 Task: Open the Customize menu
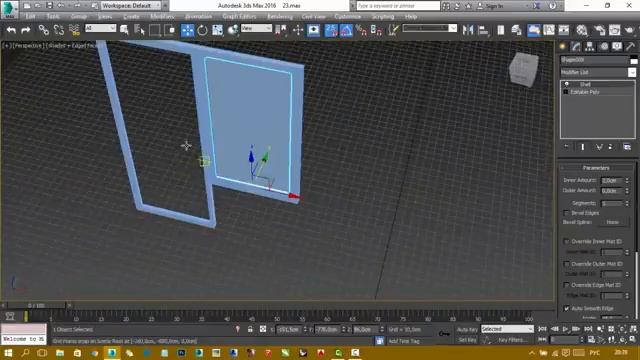tap(347, 17)
